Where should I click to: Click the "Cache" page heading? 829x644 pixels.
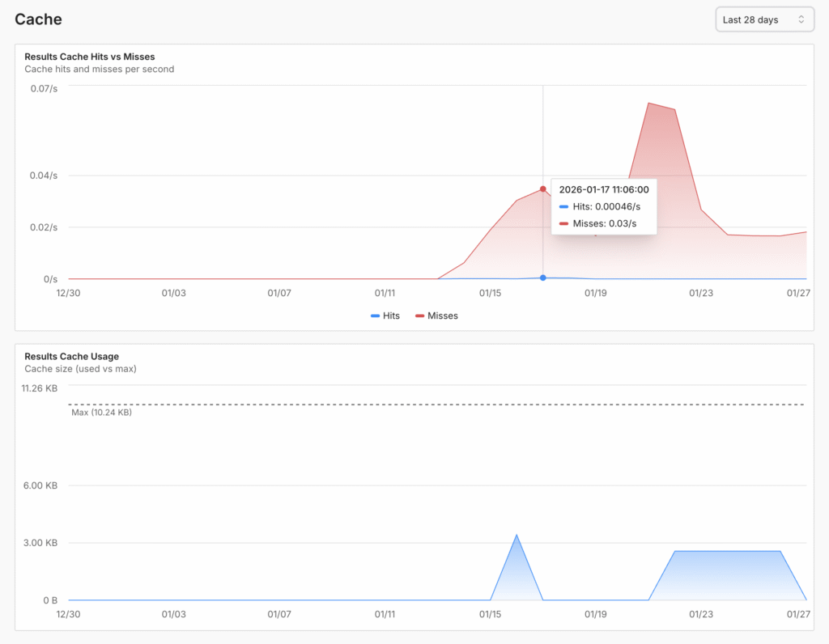click(x=38, y=19)
